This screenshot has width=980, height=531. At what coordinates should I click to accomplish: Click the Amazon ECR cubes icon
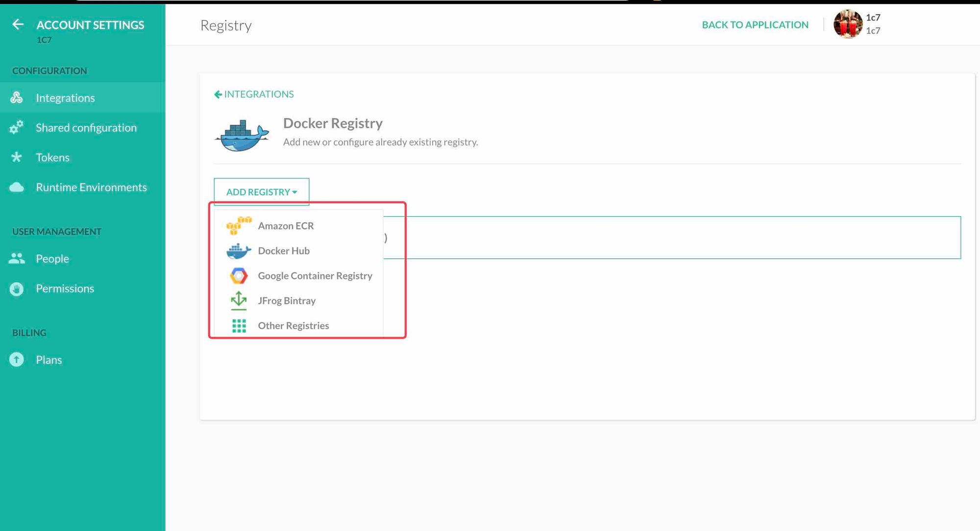point(239,226)
